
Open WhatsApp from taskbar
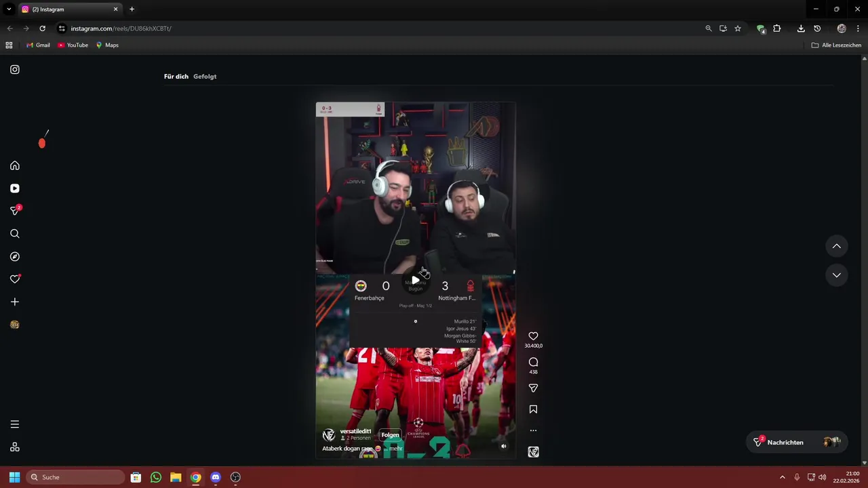pyautogui.click(x=156, y=477)
